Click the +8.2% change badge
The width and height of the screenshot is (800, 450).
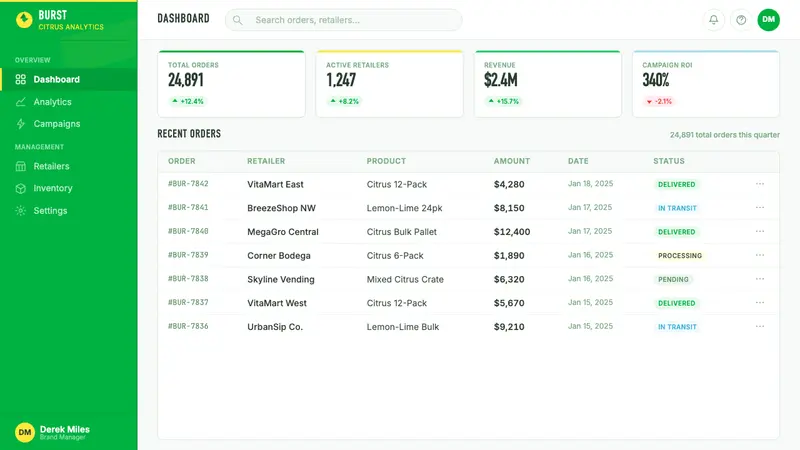click(x=344, y=102)
